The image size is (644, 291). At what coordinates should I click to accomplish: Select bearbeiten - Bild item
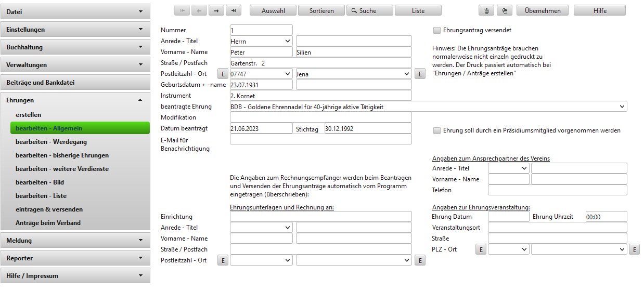(x=80, y=182)
